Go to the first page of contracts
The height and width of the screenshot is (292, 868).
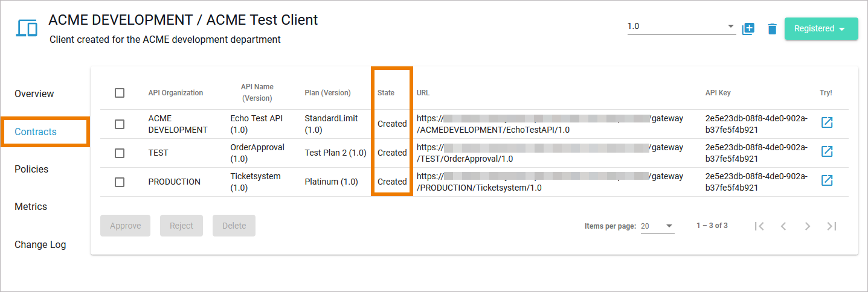[x=760, y=226]
